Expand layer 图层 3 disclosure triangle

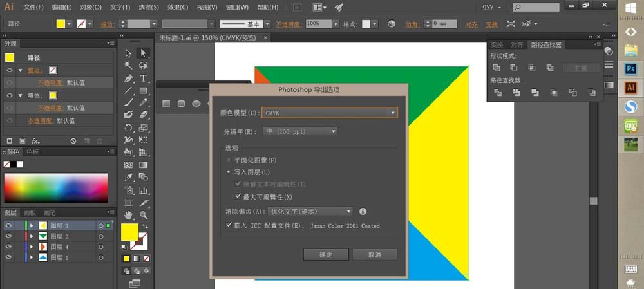[32, 225]
